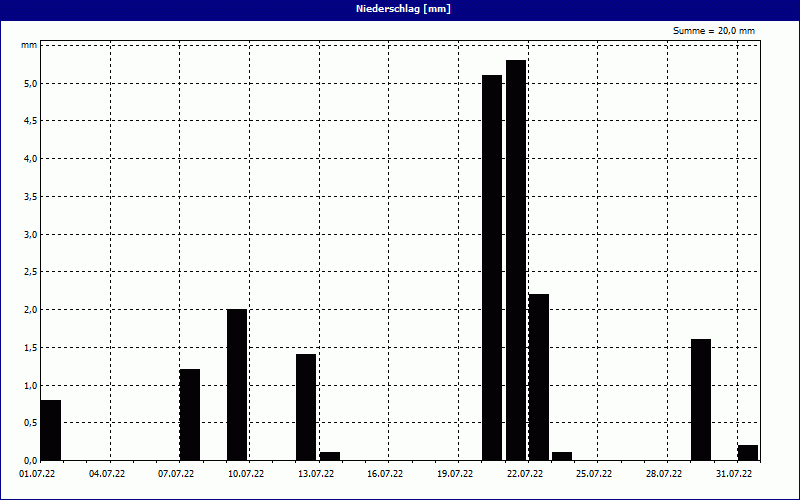
Task: Select the 3,0 y-axis value label
Action: point(30,234)
